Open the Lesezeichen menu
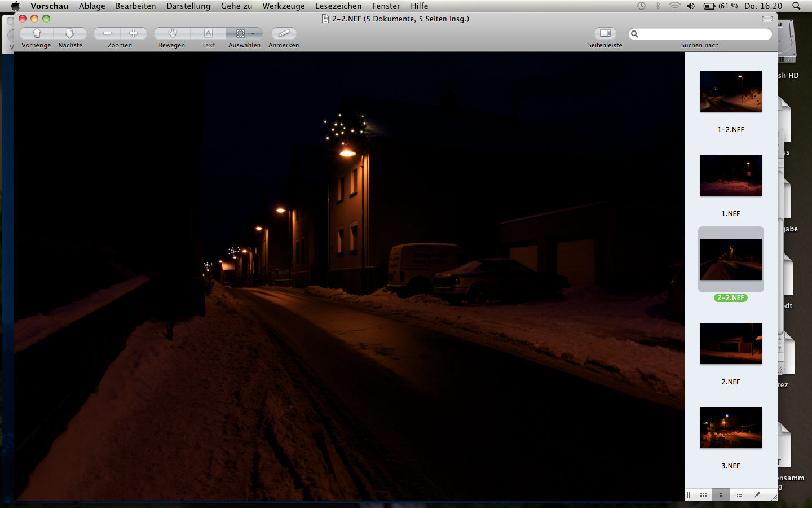 [338, 6]
